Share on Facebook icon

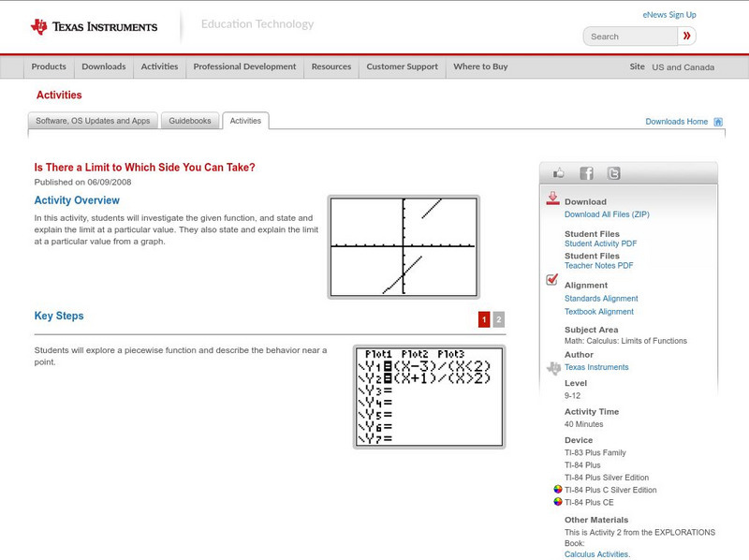click(586, 173)
